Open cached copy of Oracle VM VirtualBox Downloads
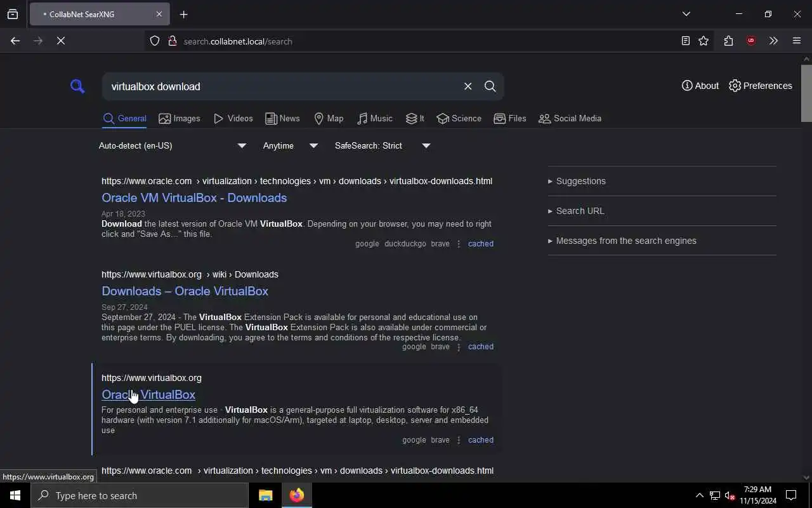 pyautogui.click(x=480, y=244)
